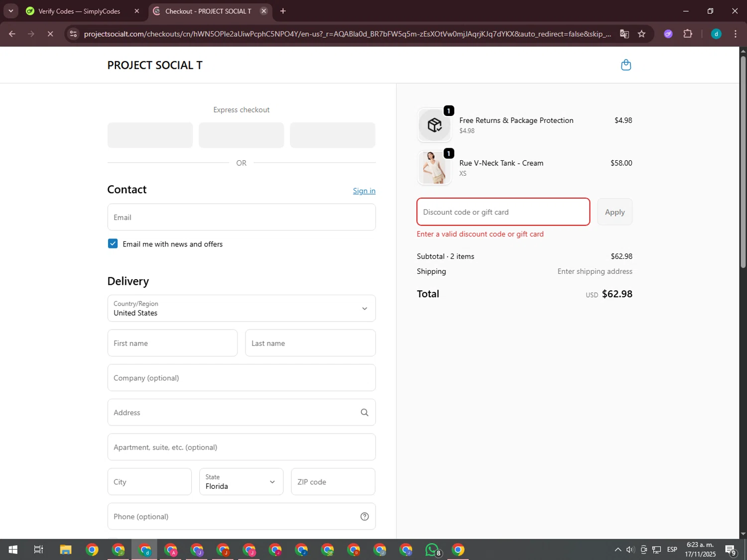
Task: Click the First name field
Action: click(172, 343)
